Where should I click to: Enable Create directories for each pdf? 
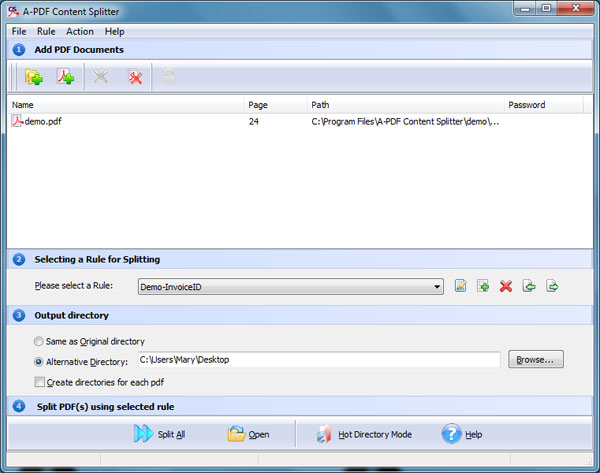tap(39, 382)
